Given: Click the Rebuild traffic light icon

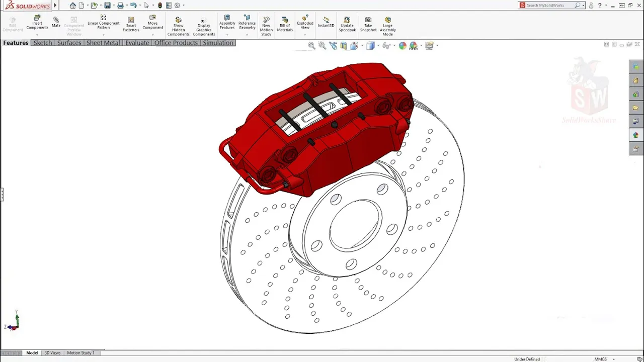Looking at the screenshot, I should point(160,6).
